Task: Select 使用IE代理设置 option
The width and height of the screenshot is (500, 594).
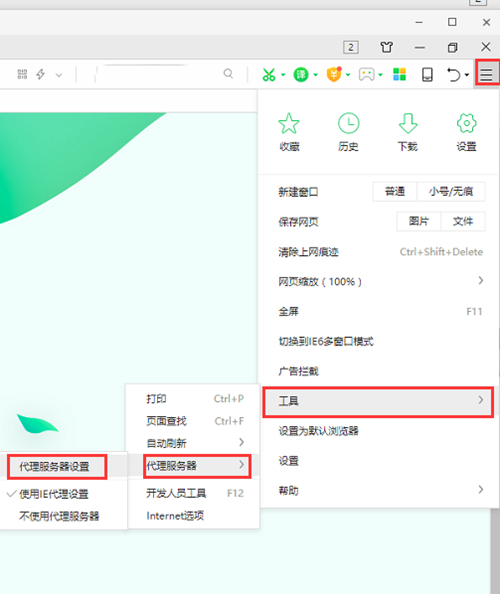Action: [54, 494]
